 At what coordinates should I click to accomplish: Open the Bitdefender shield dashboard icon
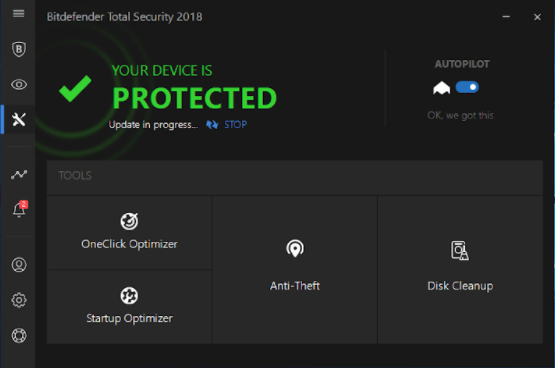pyautogui.click(x=19, y=49)
